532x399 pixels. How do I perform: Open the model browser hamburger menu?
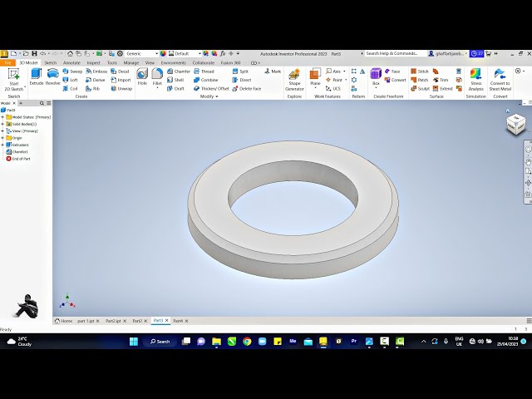click(49, 103)
